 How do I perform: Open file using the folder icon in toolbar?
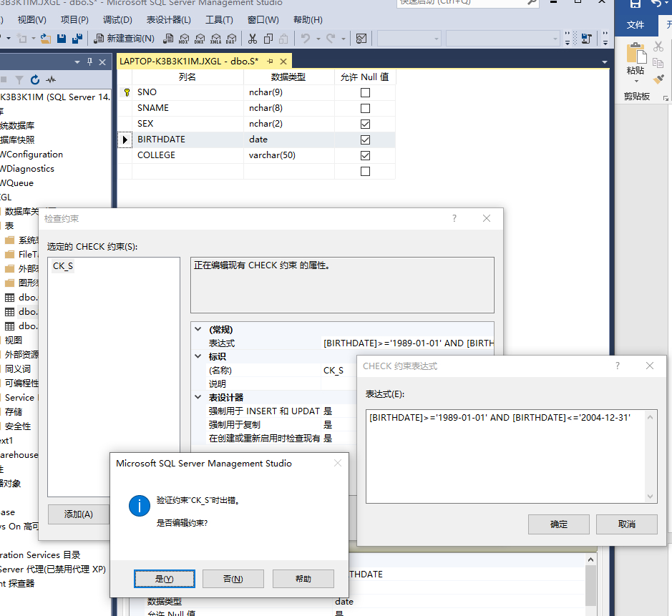click(45, 39)
